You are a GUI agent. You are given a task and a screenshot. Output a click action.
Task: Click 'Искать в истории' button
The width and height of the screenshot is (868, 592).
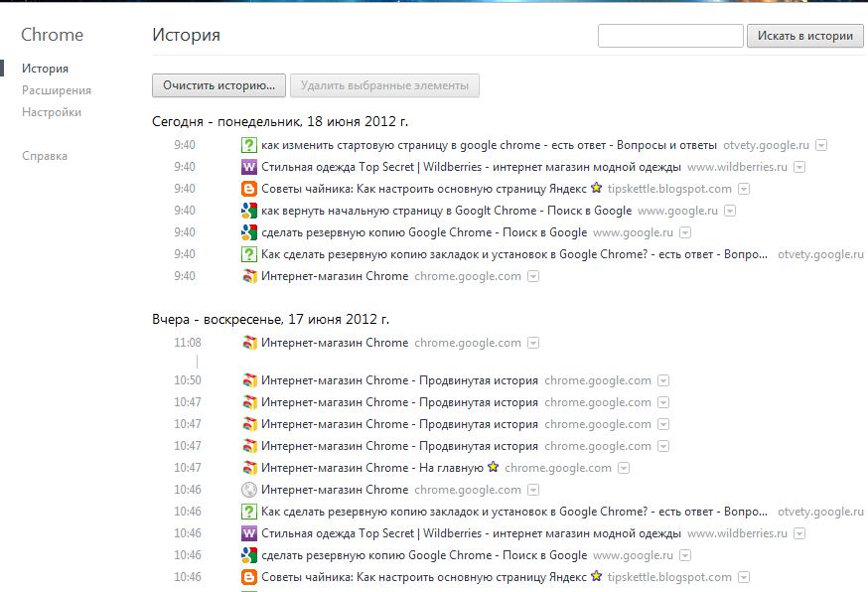click(805, 36)
